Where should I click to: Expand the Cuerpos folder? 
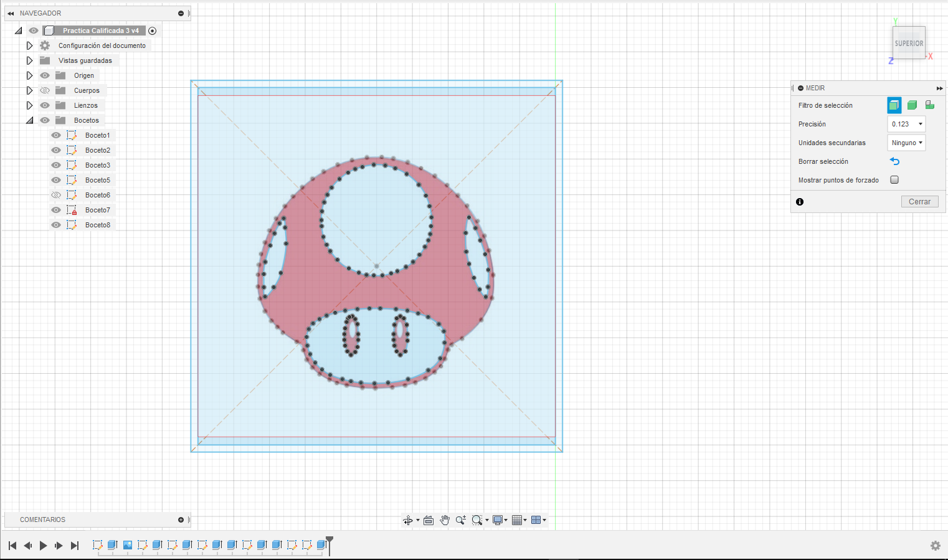tap(29, 90)
